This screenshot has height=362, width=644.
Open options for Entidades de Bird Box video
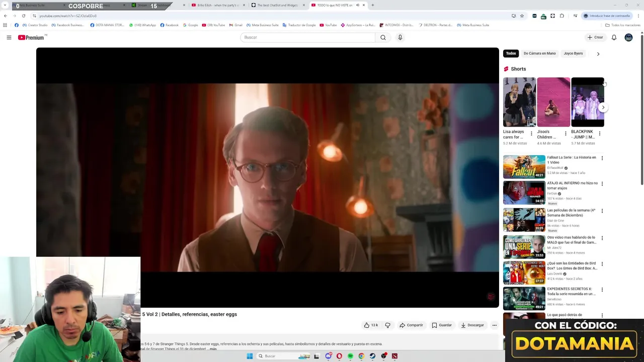click(x=602, y=264)
